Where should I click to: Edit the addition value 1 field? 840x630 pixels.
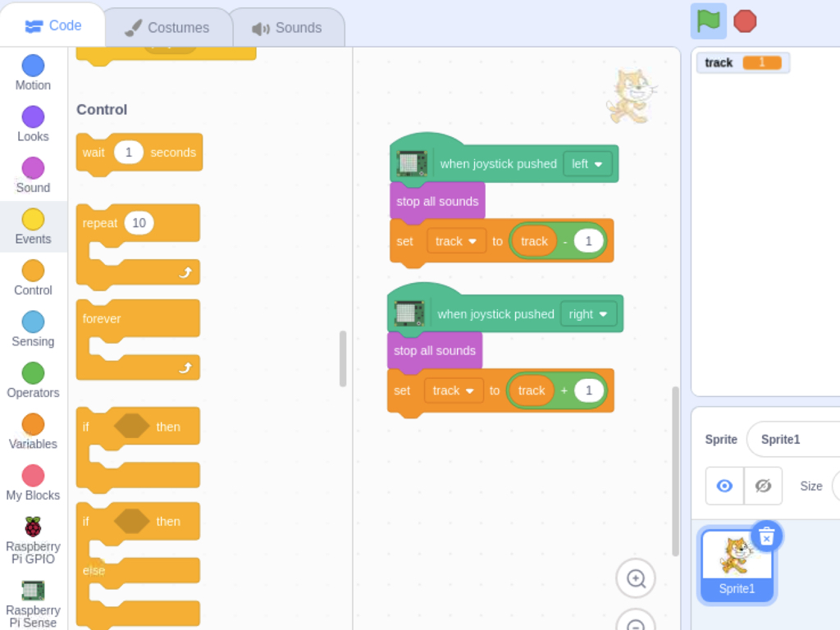pos(589,390)
